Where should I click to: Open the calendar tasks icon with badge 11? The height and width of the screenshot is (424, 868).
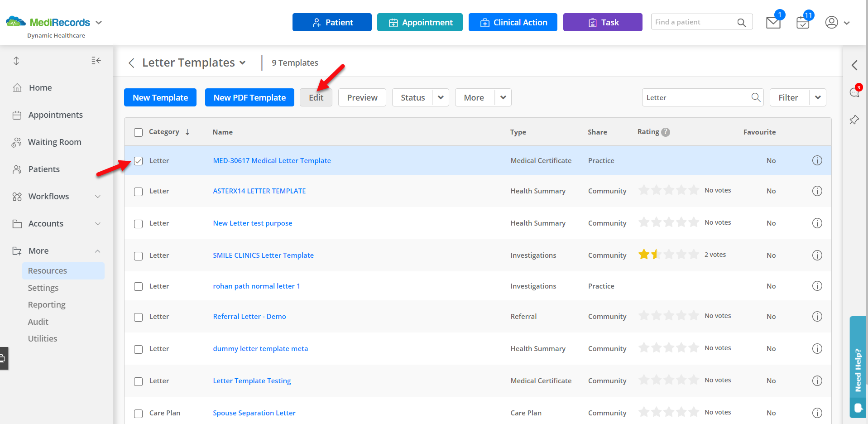(x=803, y=23)
